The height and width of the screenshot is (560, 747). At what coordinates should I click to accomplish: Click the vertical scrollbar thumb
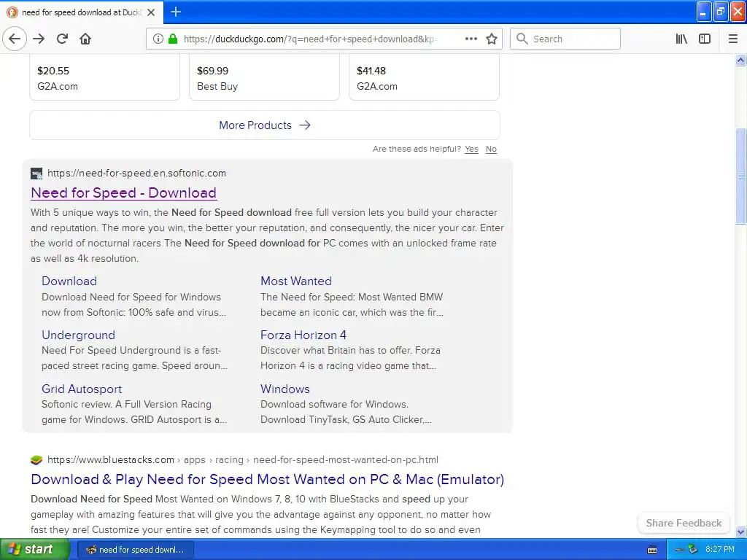coord(741,176)
